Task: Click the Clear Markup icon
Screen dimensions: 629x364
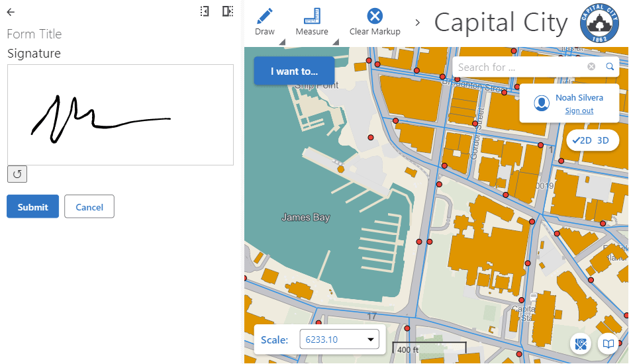Action: pyautogui.click(x=375, y=17)
